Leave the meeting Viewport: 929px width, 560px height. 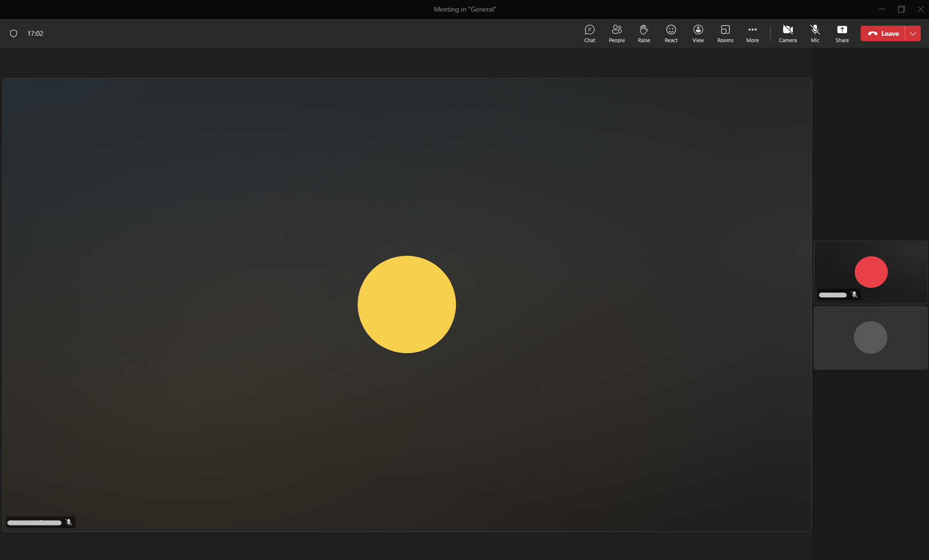tap(883, 33)
